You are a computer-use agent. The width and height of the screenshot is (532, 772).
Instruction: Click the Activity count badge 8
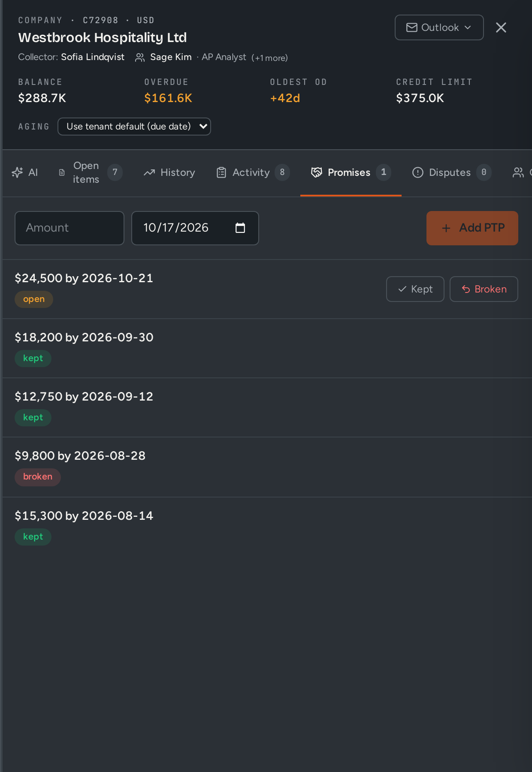click(282, 172)
